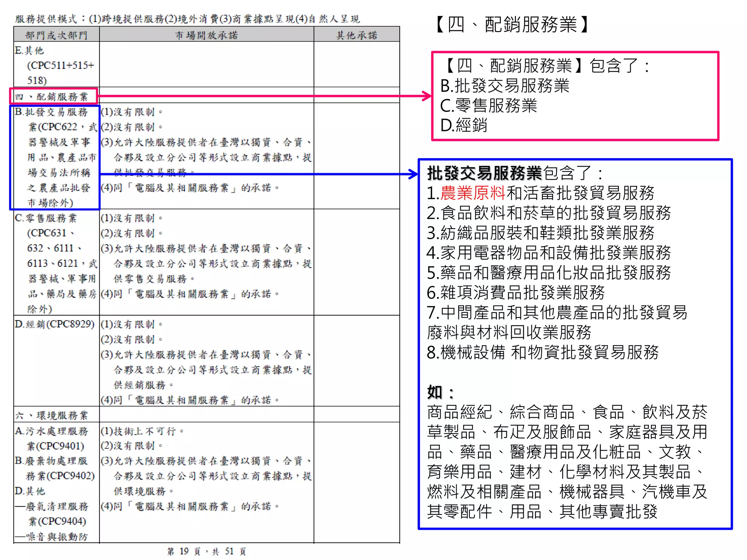Screen dimensions: 747x560
Task: Click table cell text B.批發交易服務
Action: pyautogui.click(x=51, y=112)
